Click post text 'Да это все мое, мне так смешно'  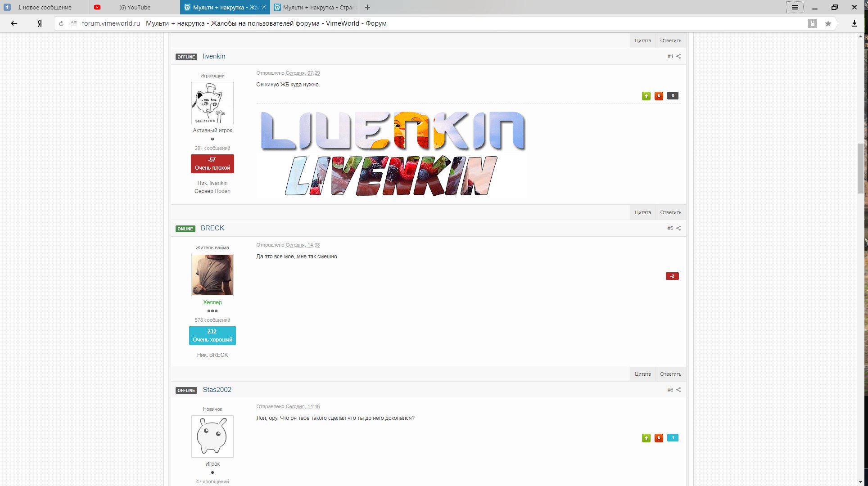pos(297,256)
